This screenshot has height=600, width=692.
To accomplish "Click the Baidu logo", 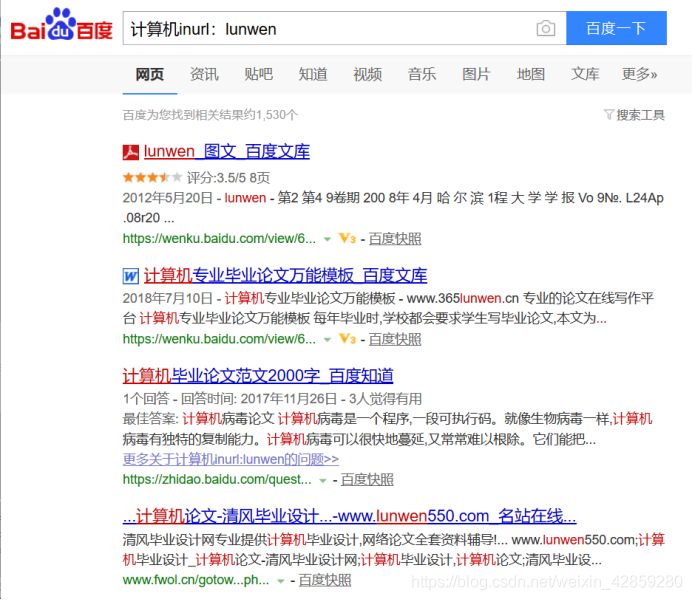I will pos(61,25).
